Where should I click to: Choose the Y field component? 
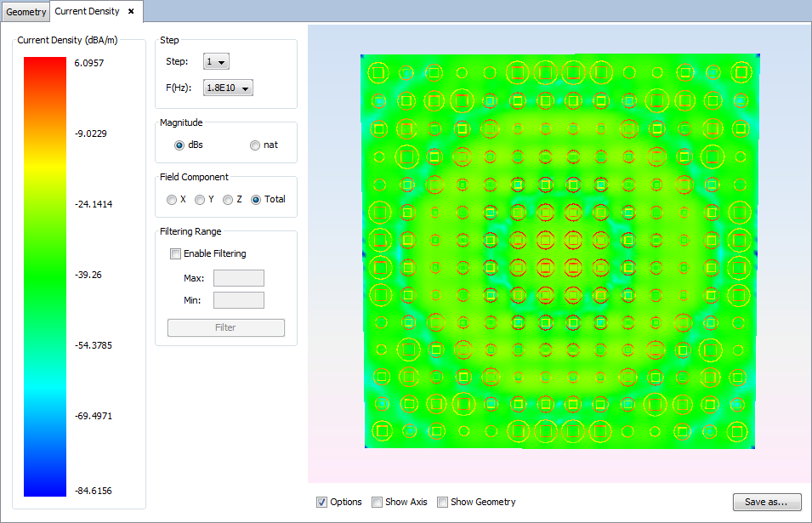click(200, 200)
